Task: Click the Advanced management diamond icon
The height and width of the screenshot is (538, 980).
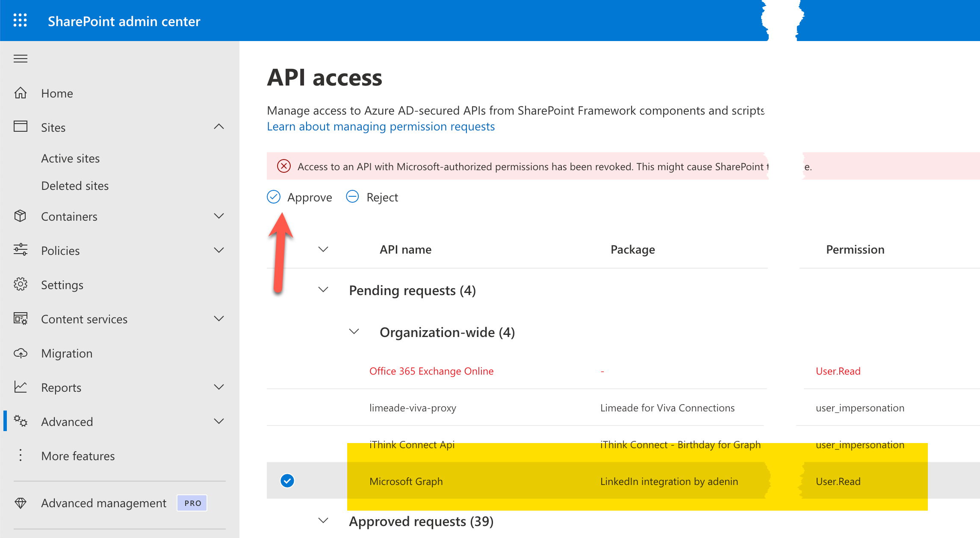Action: 21,503
